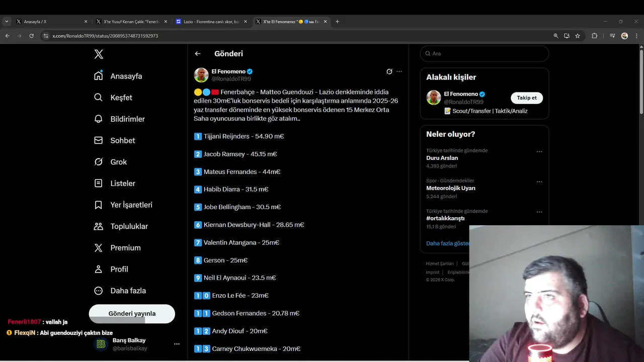This screenshot has width=644, height=362.
Task: Open Keşfet search icon in sidebar
Action: [99, 98]
